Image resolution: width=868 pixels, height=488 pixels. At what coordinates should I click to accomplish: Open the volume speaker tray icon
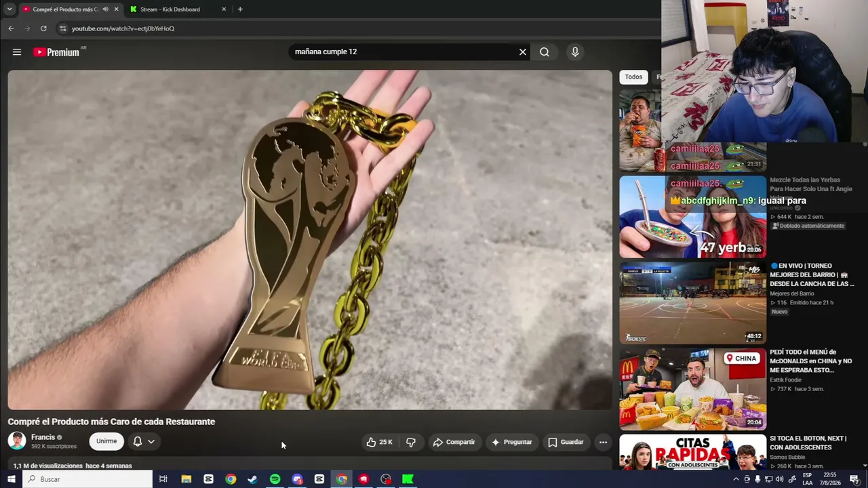pos(780,479)
